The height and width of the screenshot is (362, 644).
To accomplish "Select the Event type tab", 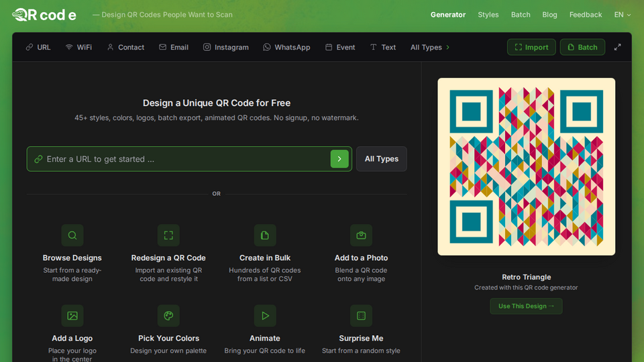I will (340, 47).
